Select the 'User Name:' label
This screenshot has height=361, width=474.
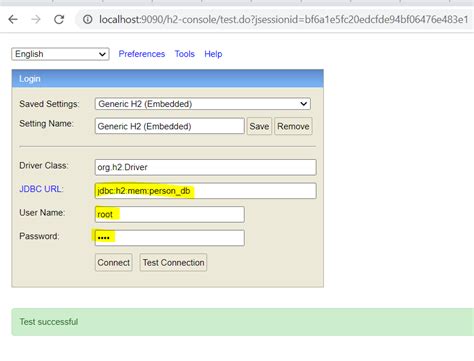pyautogui.click(x=42, y=212)
